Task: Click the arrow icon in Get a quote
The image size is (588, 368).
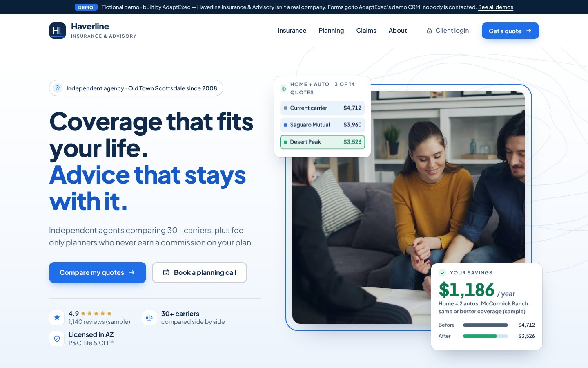Action: point(529,31)
